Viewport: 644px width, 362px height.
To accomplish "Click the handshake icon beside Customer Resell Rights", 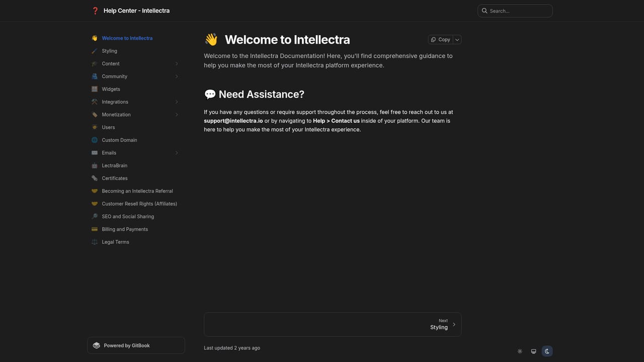I will coord(95,204).
